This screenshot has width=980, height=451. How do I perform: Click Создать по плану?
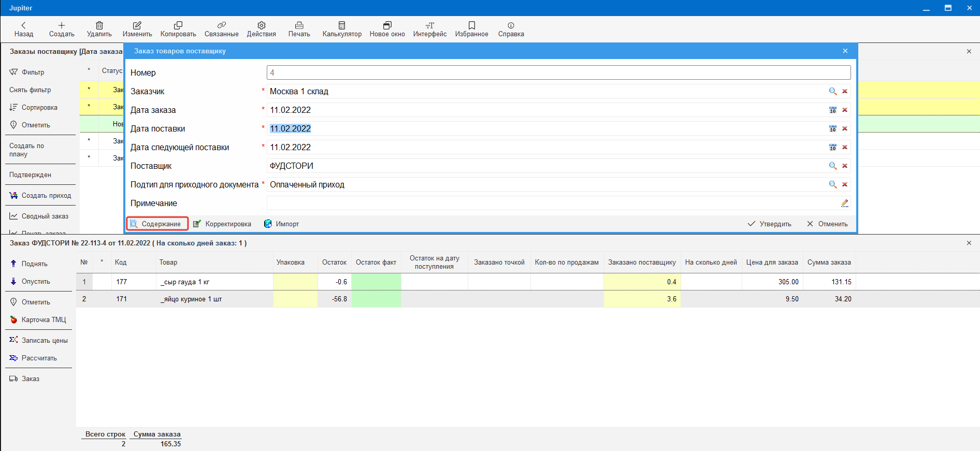[26, 150]
